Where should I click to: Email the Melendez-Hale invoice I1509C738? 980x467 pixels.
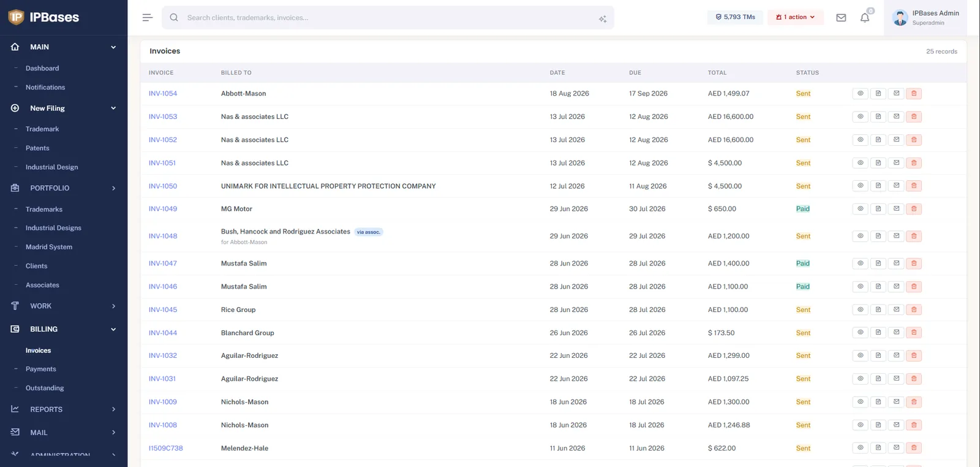(x=896, y=448)
